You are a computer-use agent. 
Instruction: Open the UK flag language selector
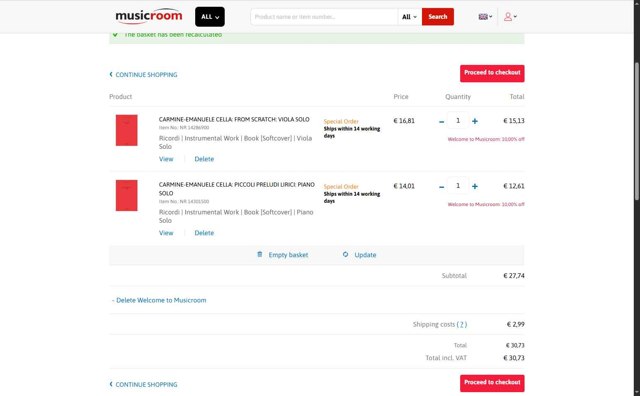tap(485, 17)
